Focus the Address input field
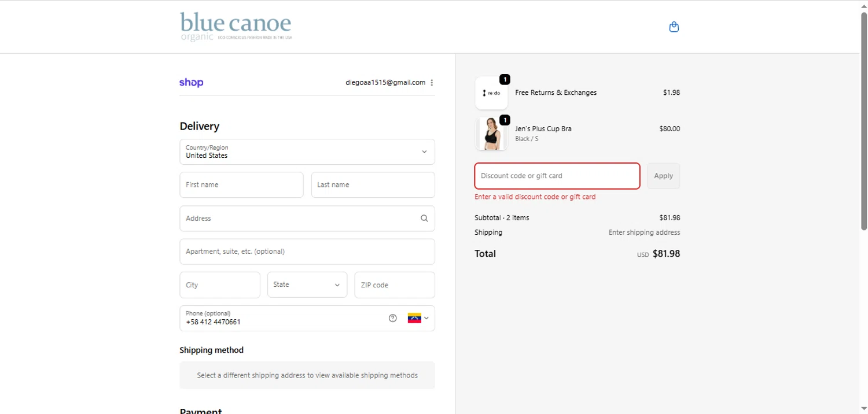 tap(307, 219)
